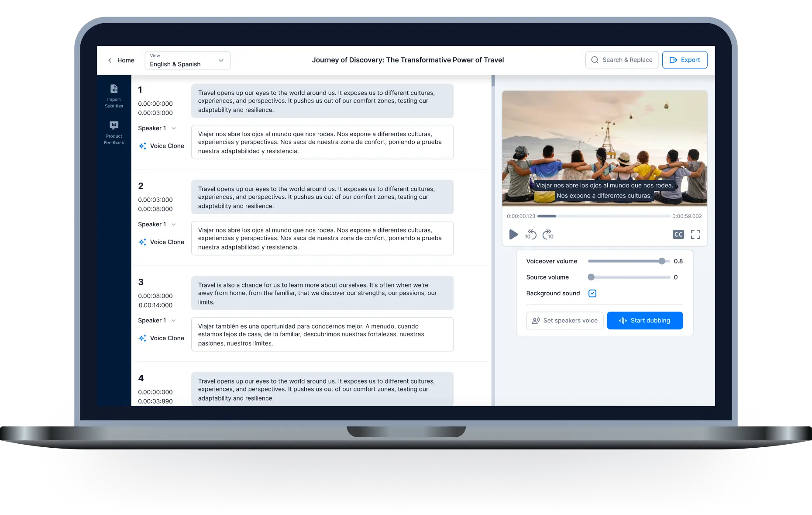This screenshot has height=515, width=812.
Task: Click the Home link
Action: click(126, 60)
